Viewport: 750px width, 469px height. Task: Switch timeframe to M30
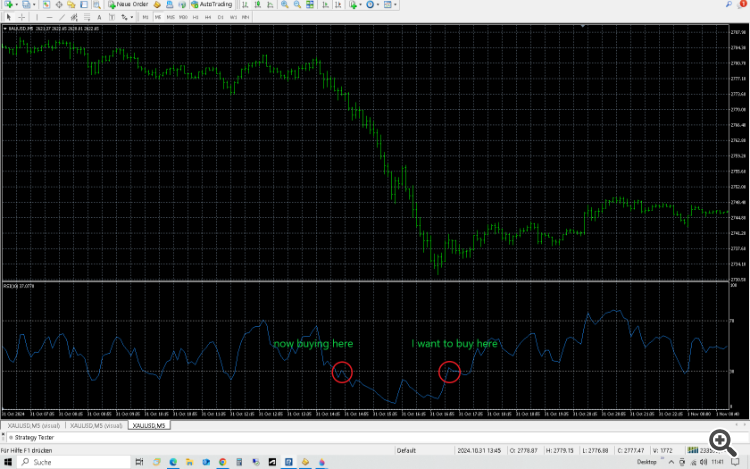pos(183,17)
